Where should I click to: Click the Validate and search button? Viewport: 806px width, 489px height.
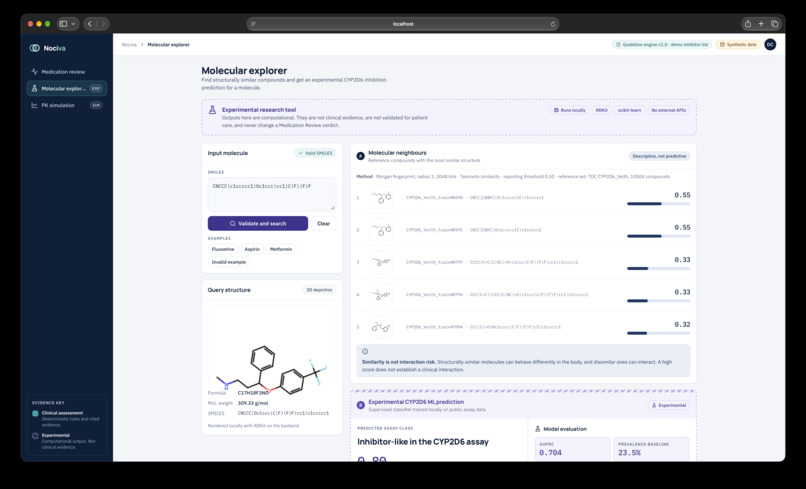pos(258,223)
